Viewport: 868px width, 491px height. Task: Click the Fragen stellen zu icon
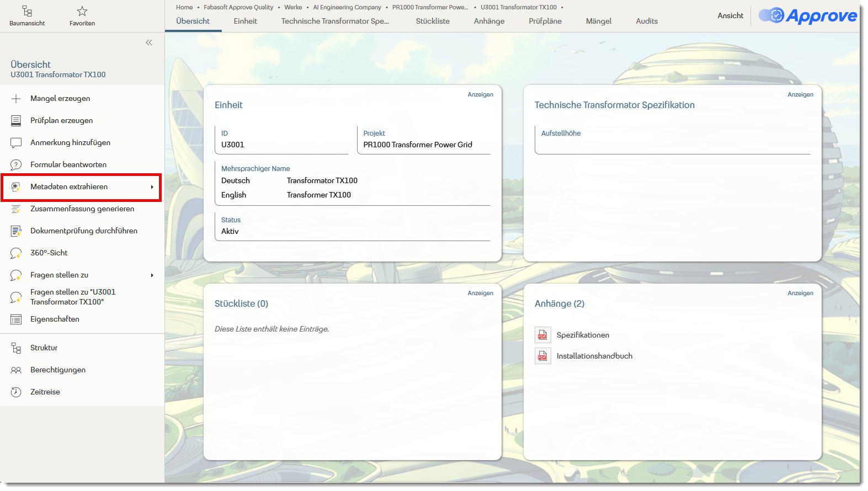coord(16,275)
